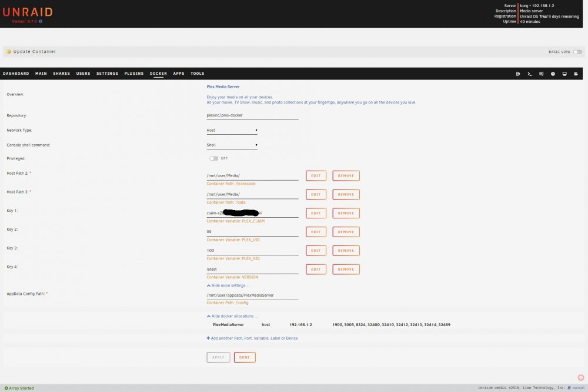588x392 pixels.
Task: Click the Plex Media Server title link
Action: tap(223, 87)
